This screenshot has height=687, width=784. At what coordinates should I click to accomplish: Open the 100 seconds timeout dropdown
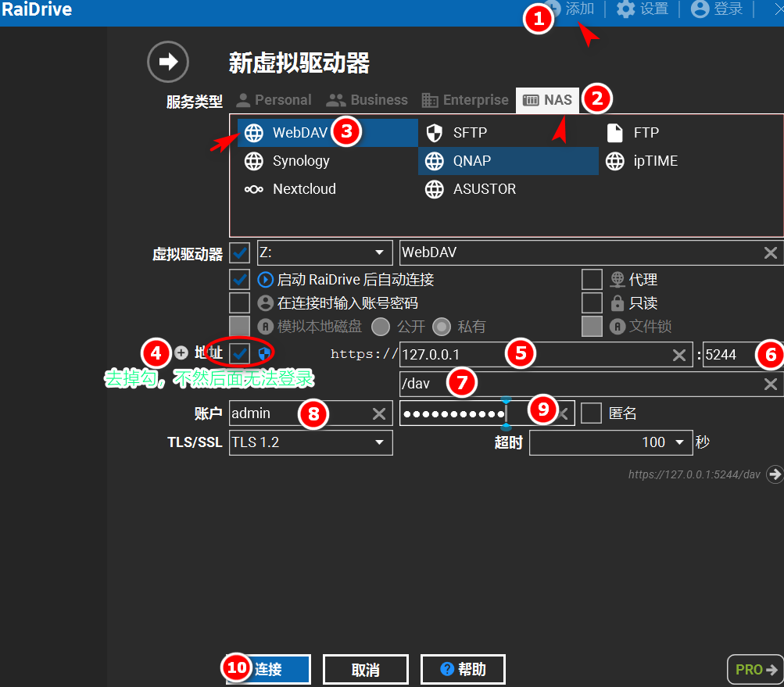click(611, 442)
